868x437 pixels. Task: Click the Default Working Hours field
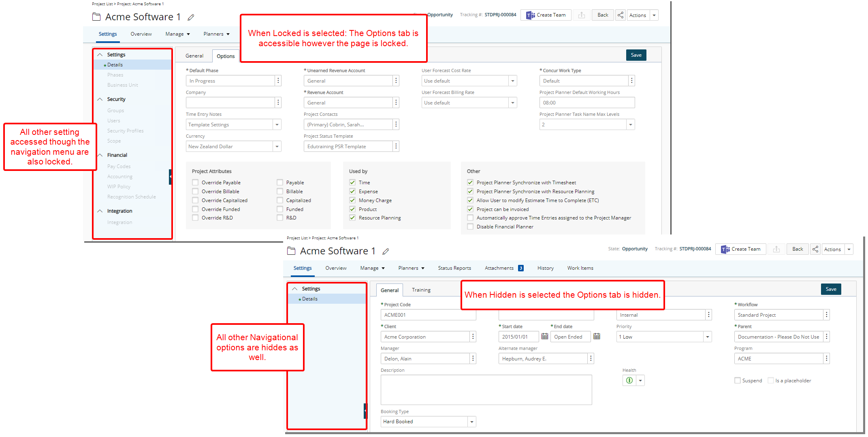coord(587,102)
